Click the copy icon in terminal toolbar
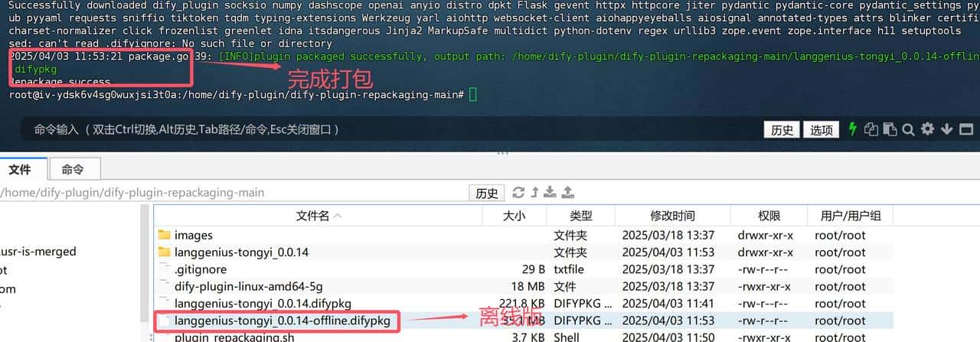The image size is (980, 342). 871,129
